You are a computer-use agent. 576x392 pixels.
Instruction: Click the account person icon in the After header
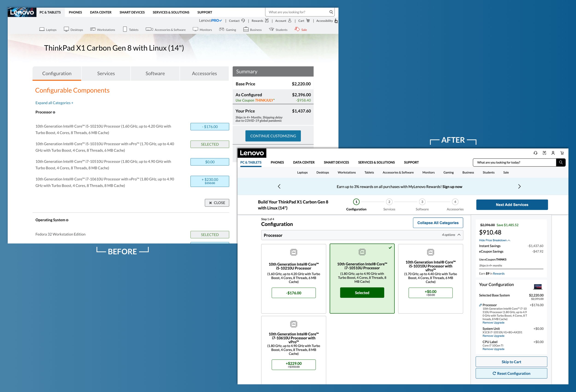(x=553, y=153)
